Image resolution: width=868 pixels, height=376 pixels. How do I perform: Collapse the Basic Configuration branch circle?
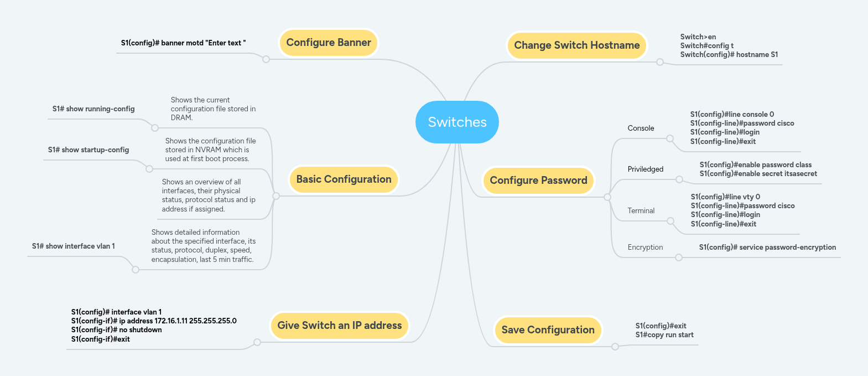click(x=276, y=196)
